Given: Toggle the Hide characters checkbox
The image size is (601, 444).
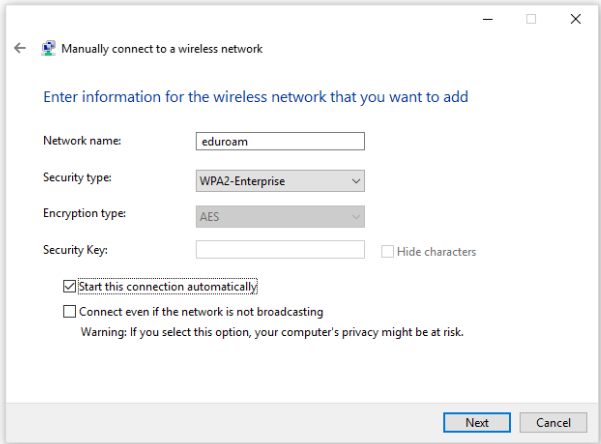Looking at the screenshot, I should (388, 252).
